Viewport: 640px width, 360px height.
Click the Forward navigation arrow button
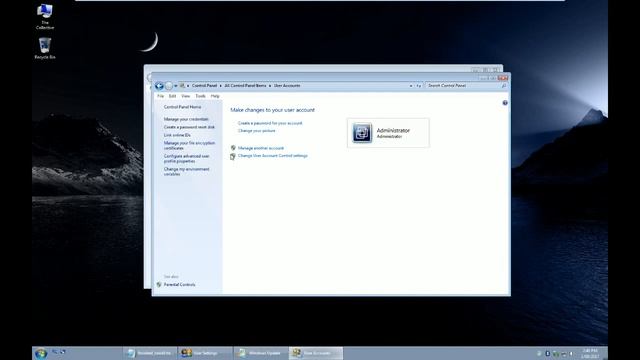(x=169, y=86)
